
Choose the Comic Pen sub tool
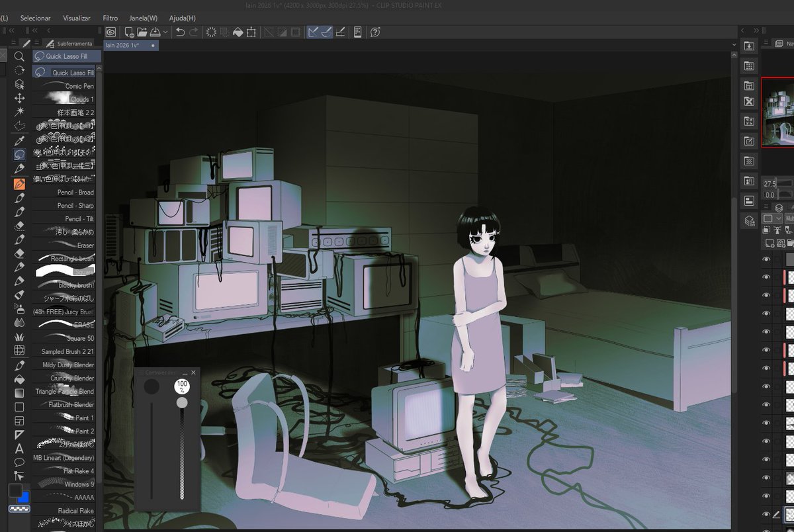pos(64,86)
